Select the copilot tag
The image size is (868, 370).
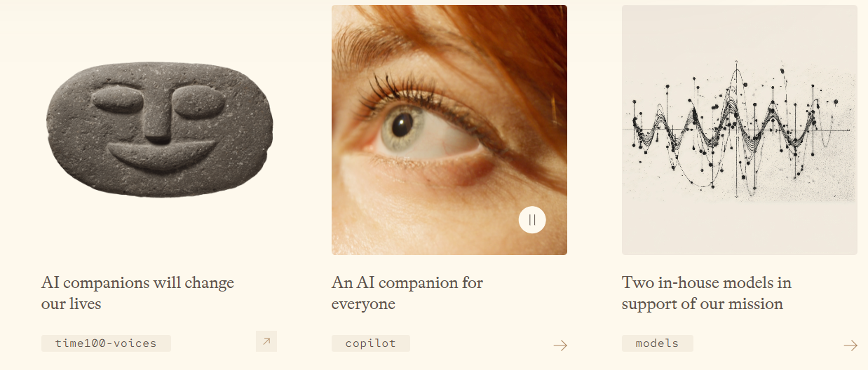click(x=371, y=343)
